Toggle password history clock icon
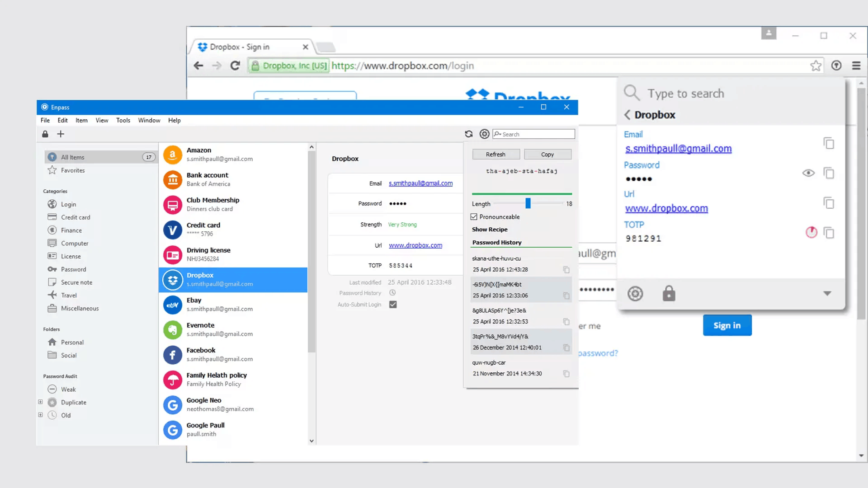Viewport: 868px width, 488px height. (392, 292)
